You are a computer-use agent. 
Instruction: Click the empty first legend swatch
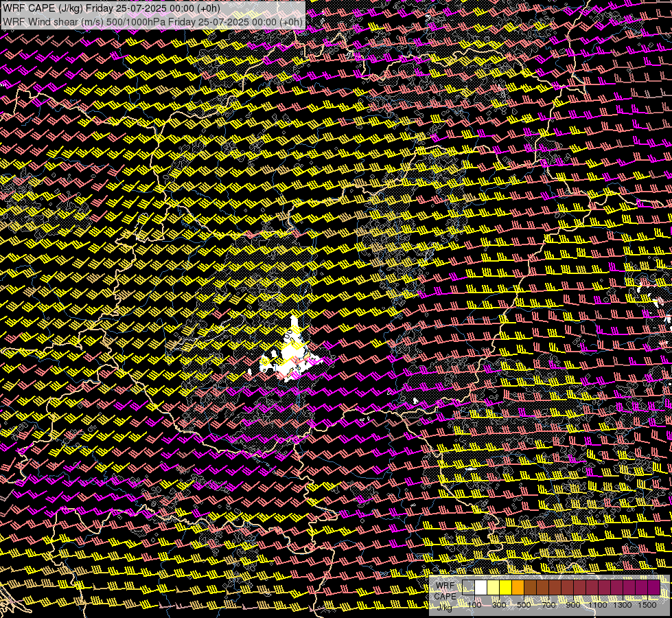click(x=468, y=588)
